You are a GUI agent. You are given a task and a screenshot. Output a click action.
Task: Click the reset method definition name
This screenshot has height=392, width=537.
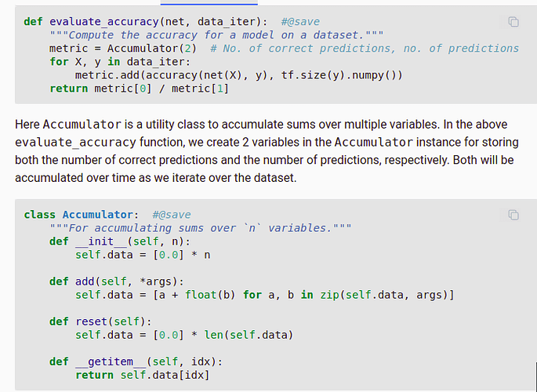(x=91, y=321)
